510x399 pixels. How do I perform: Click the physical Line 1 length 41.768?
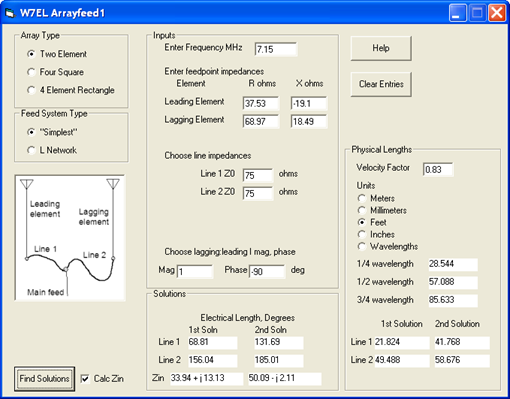462,342
